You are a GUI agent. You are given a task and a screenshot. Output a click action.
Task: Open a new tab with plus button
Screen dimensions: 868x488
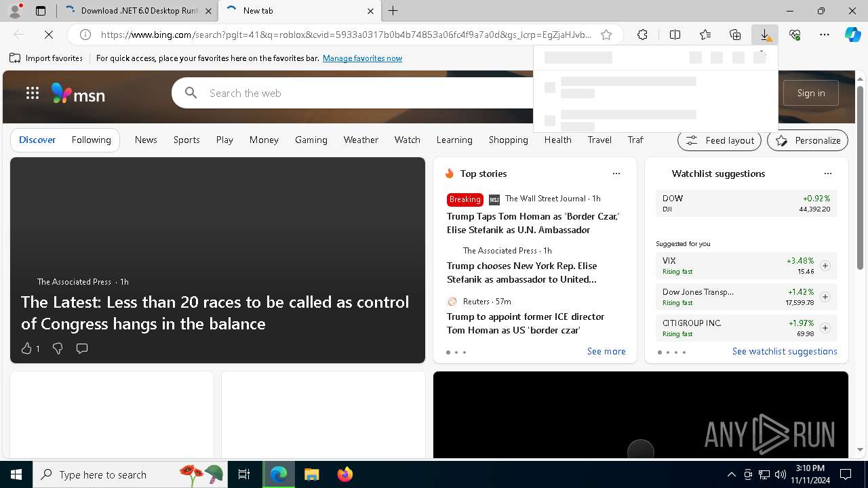(x=393, y=11)
